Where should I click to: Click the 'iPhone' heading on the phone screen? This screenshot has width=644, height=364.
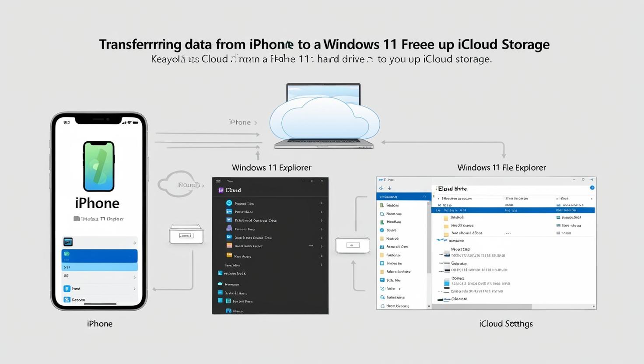point(97,203)
